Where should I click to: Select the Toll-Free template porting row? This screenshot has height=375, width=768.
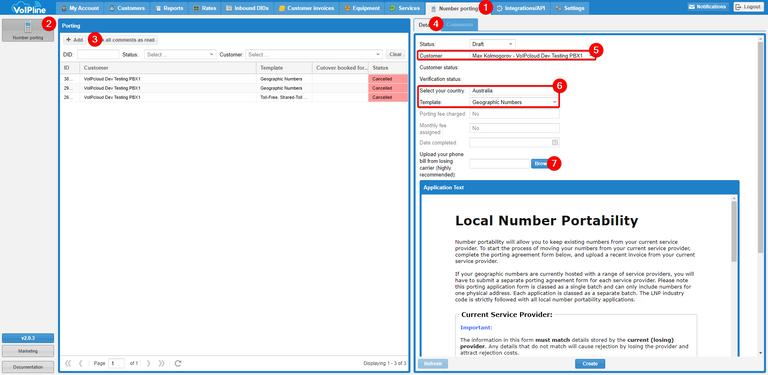234,97
